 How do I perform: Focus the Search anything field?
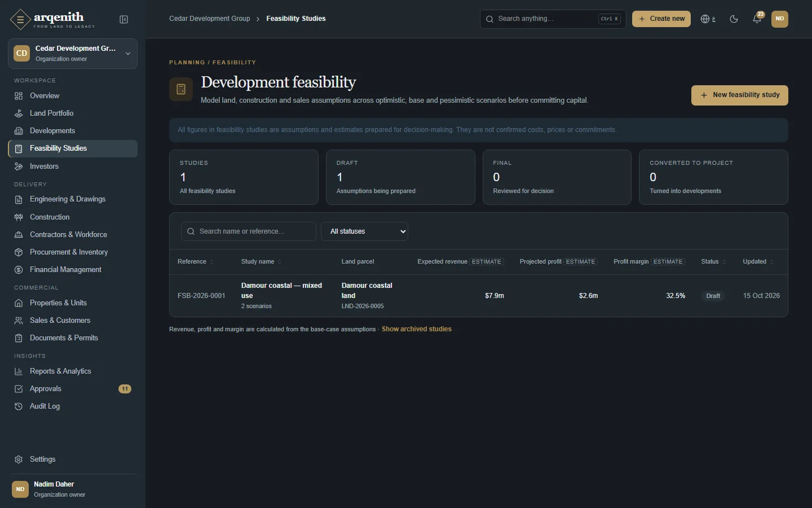(x=553, y=19)
